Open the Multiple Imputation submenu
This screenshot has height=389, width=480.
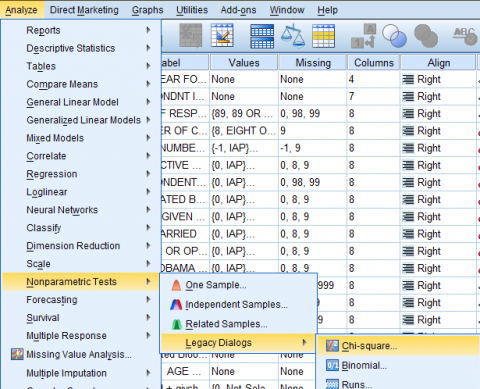[81, 373]
